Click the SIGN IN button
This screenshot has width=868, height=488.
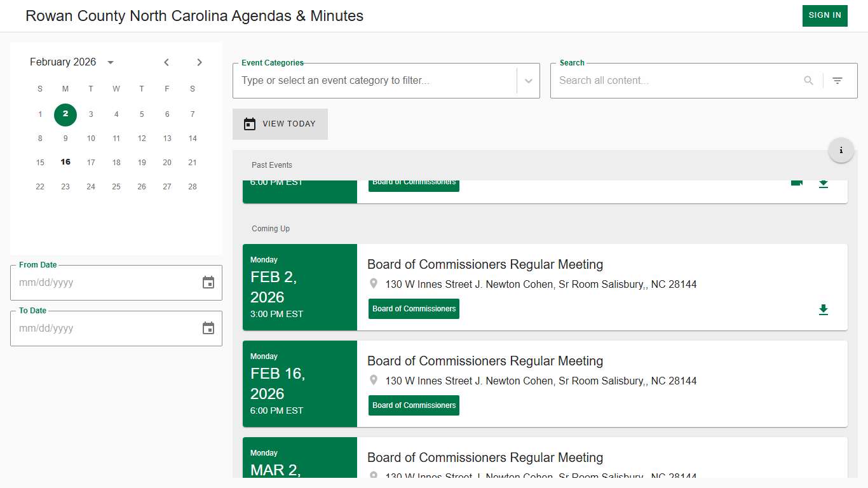point(825,15)
